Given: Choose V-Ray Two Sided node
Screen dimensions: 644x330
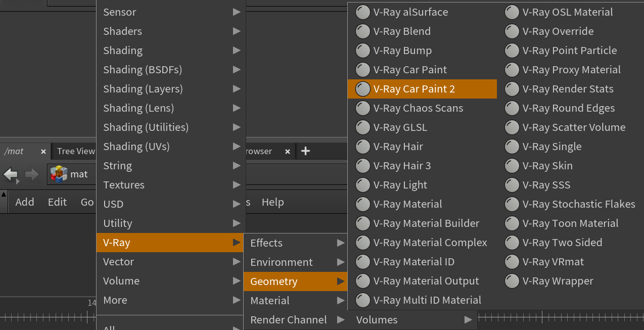Looking at the screenshot, I should [570, 243].
